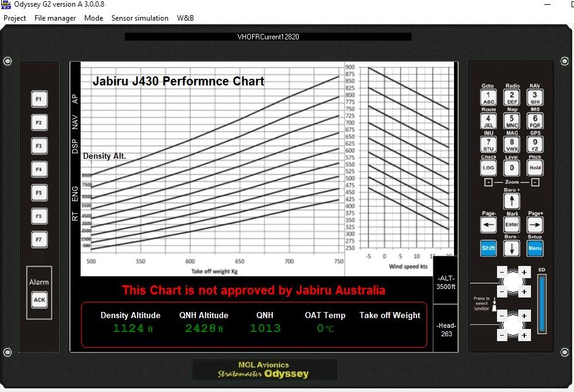Click the QNH Altitude value 2428 ft
The width and height of the screenshot is (574, 392).
point(204,328)
